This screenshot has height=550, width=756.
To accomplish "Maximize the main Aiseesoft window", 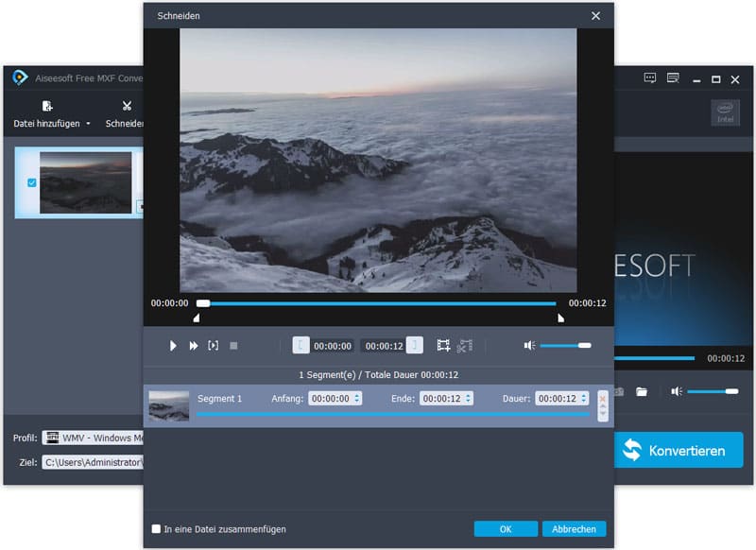I will click(x=716, y=79).
